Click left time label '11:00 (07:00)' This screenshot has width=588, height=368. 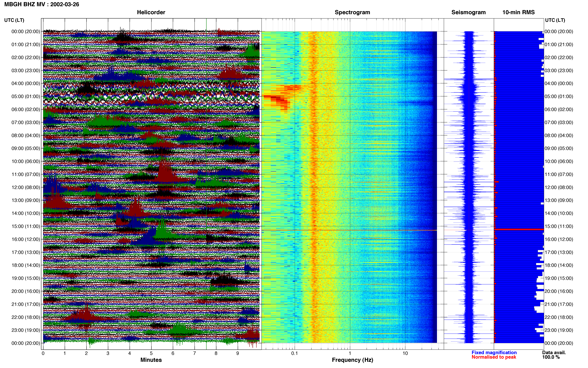[x=26, y=174]
